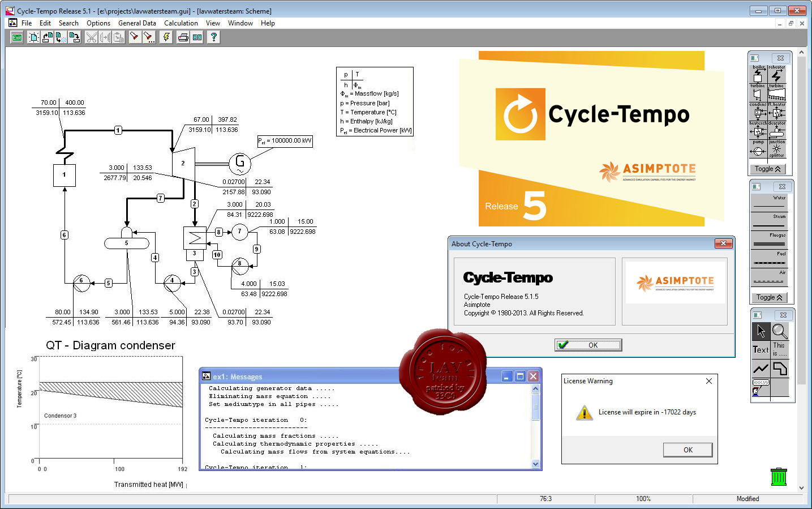Select the condenser component in the palette
Image resolution: width=812 pixels, height=509 pixels.
pyautogui.click(x=758, y=112)
